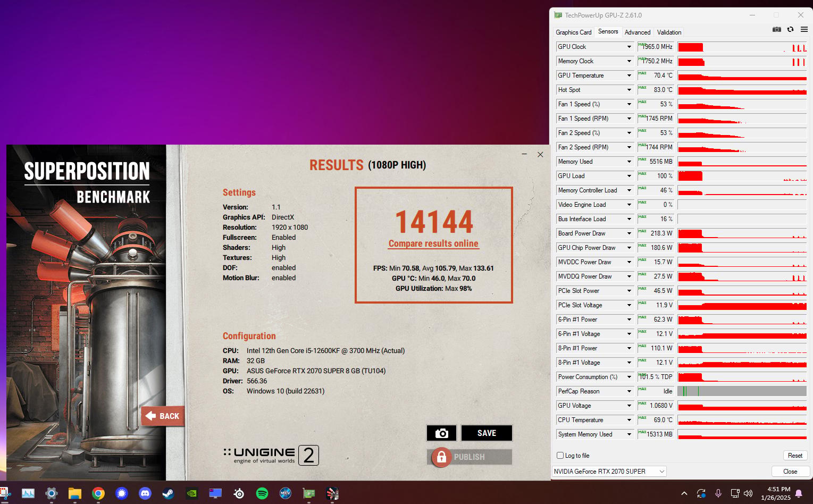Viewport: 813px width, 504px height.
Task: Open the Memory Clock sensor dropdown
Action: [x=629, y=61]
